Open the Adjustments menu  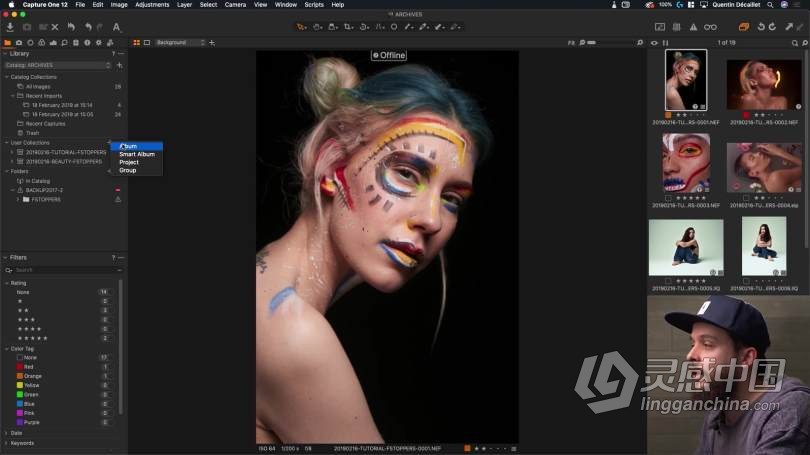[x=152, y=5]
